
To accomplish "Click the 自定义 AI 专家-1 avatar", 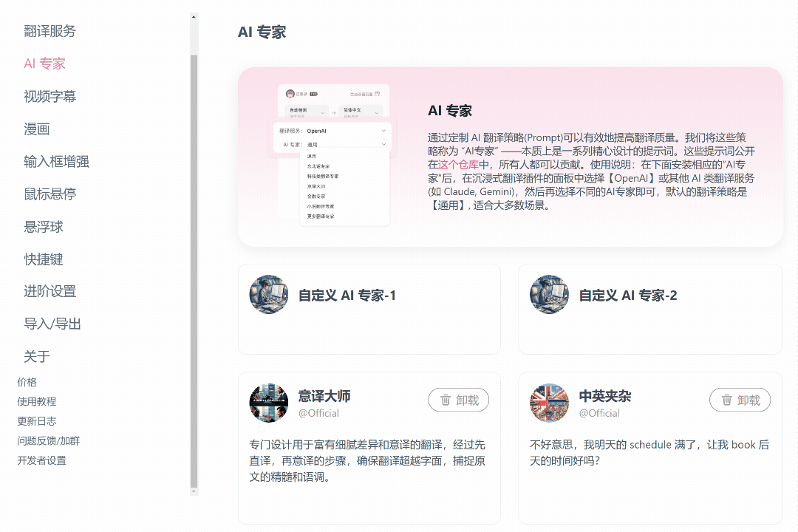I will (x=268, y=294).
